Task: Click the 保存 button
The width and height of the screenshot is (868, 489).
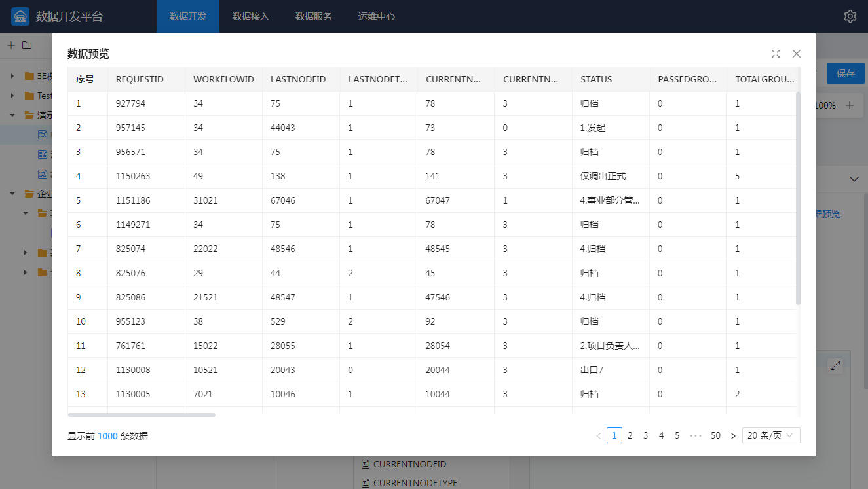Action: pyautogui.click(x=845, y=73)
